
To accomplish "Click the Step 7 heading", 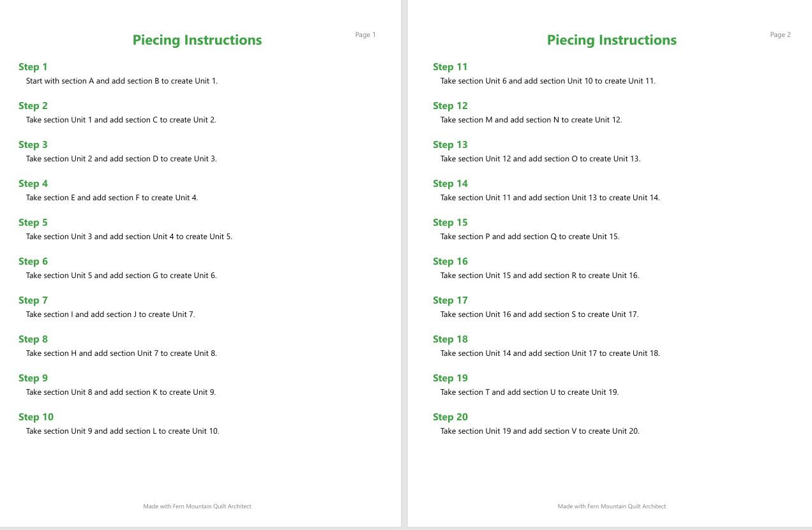I will click(33, 300).
